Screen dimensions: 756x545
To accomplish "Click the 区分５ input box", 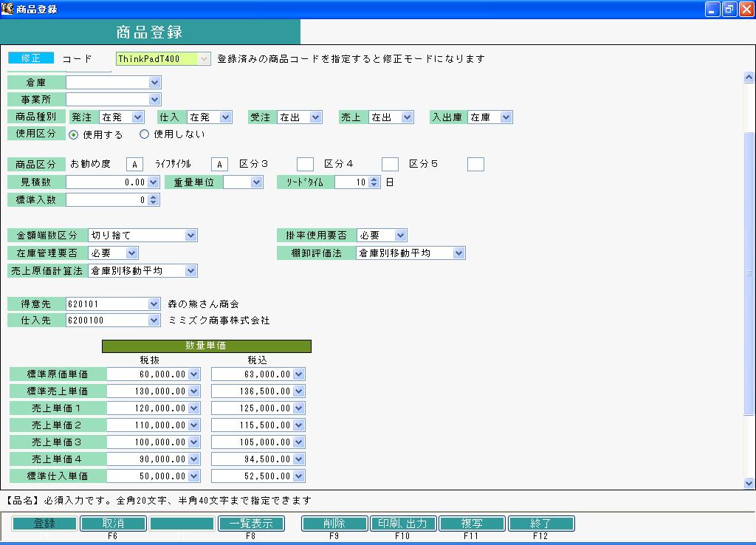I will 475,165.
